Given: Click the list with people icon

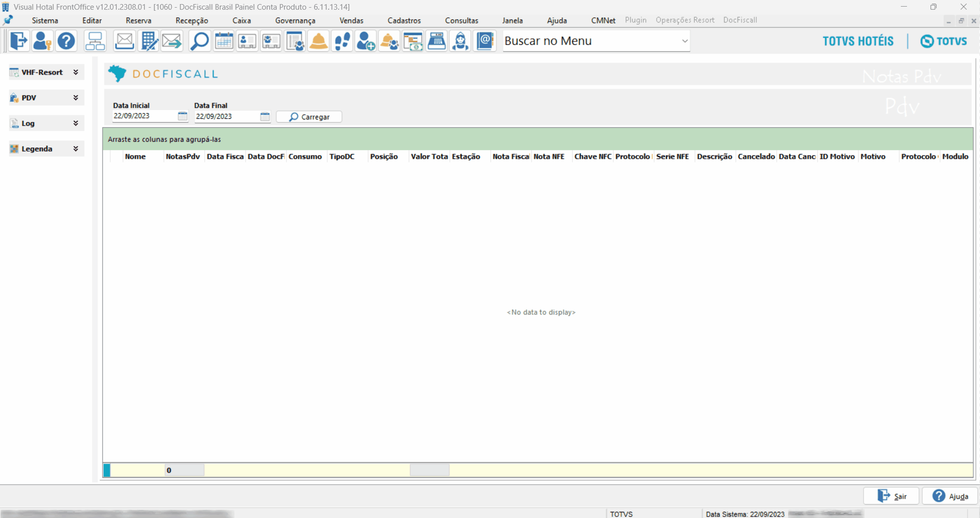Looking at the screenshot, I should pyautogui.click(x=295, y=41).
